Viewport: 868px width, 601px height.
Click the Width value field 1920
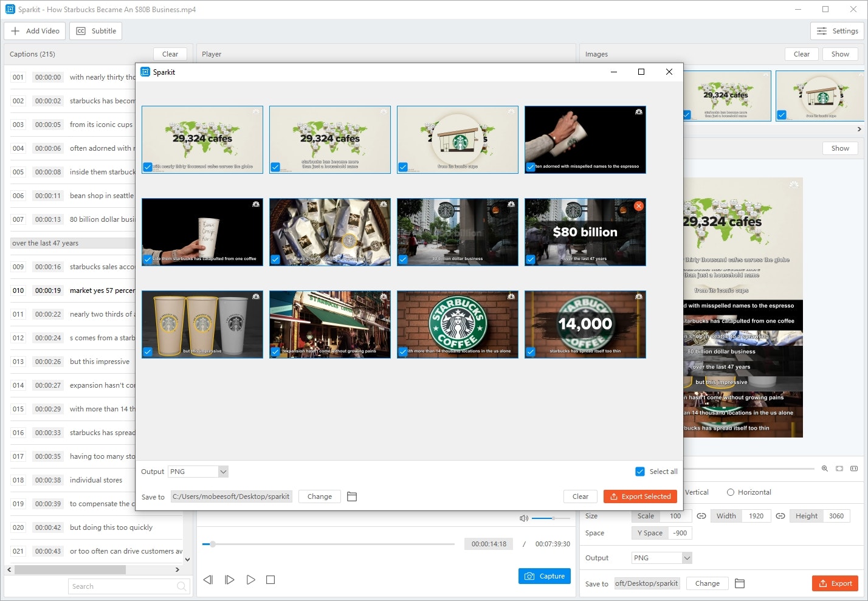click(x=757, y=516)
